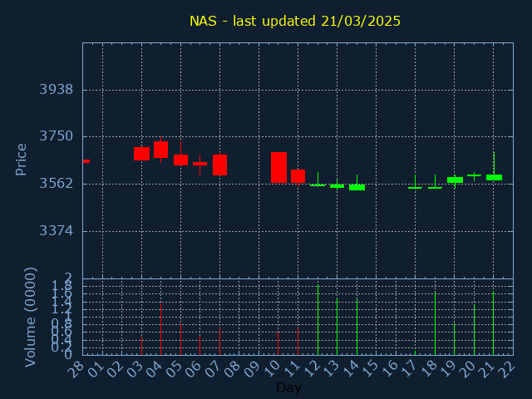532x399 pixels.
Task: Select the day label 02 on x-axis
Action: coord(116,368)
